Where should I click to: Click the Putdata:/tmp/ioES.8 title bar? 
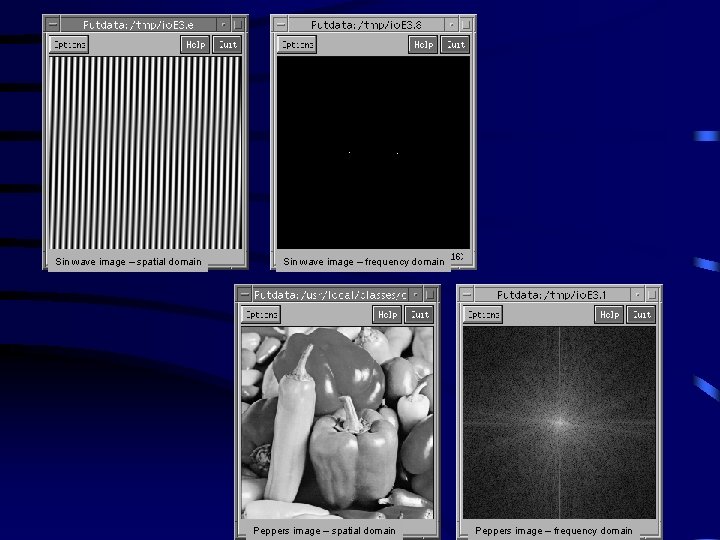click(x=366, y=24)
